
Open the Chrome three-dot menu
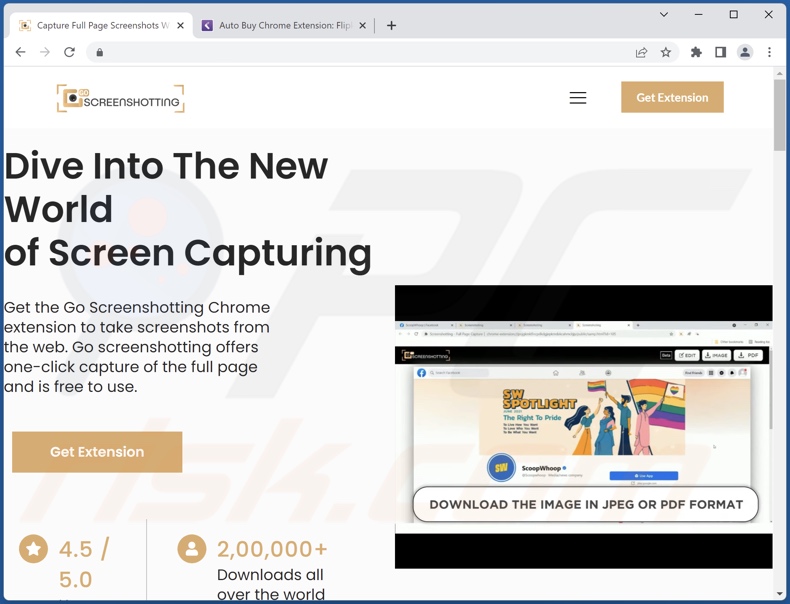(769, 52)
